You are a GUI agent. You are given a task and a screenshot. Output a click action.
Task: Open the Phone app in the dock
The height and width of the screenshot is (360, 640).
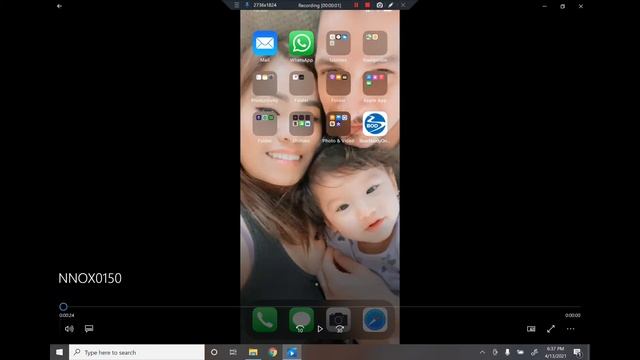tap(265, 320)
